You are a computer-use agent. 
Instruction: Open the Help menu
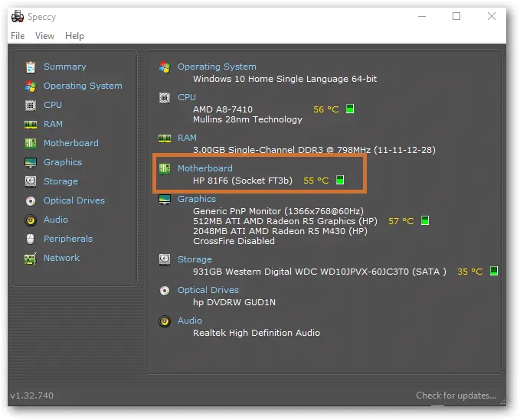coord(74,36)
